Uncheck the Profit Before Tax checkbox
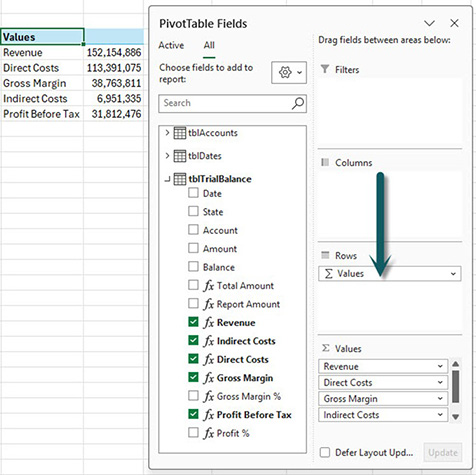This screenshot has height=475, width=476. click(x=193, y=414)
